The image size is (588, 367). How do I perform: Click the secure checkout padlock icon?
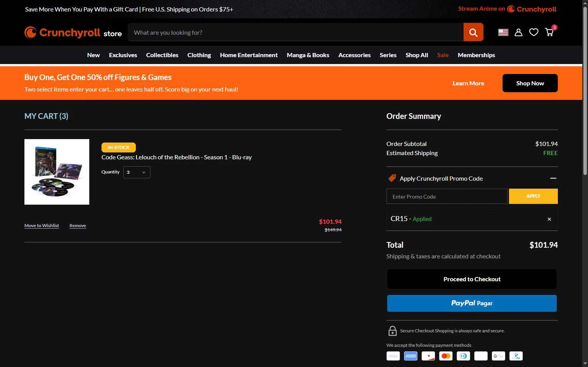[x=392, y=331]
